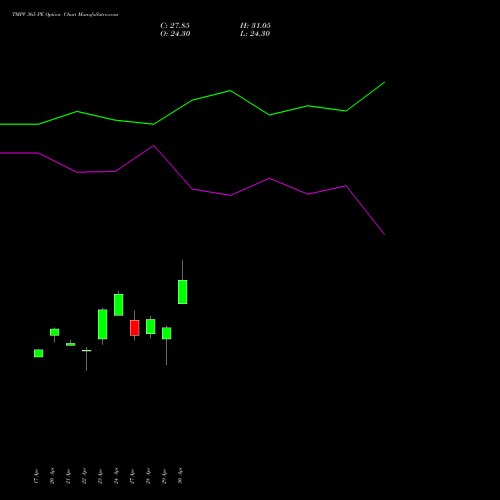
Task: Select the 30 Apr date label
Action: click(180, 476)
